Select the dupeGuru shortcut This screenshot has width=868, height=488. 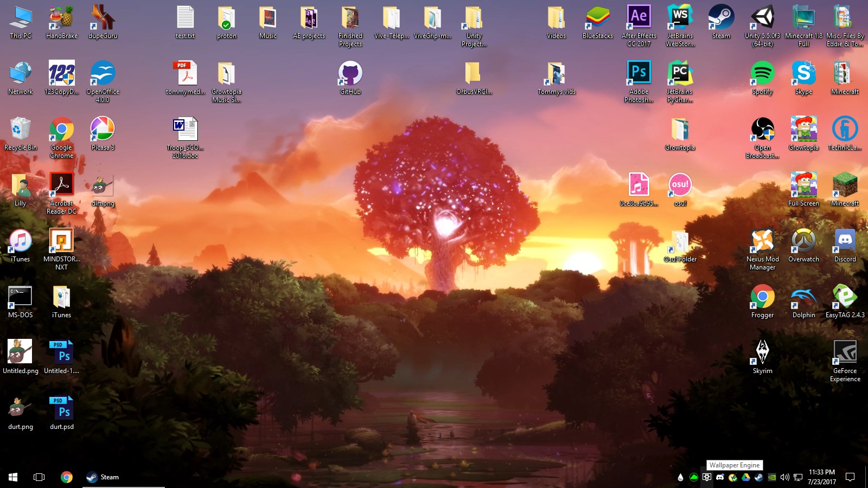[x=103, y=22]
